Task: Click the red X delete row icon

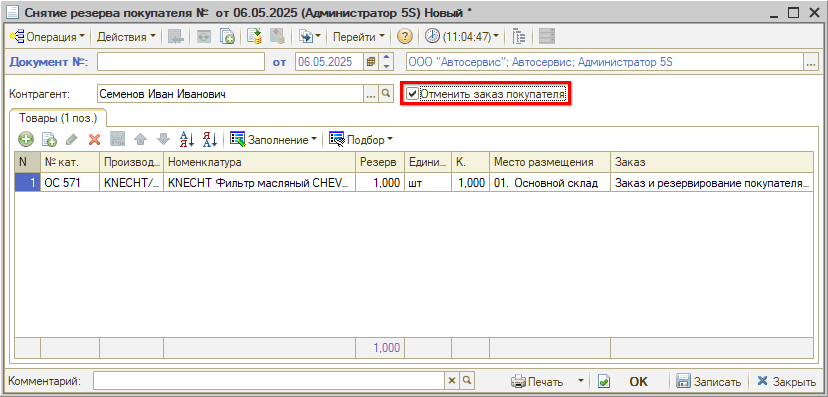Action: [x=95, y=139]
